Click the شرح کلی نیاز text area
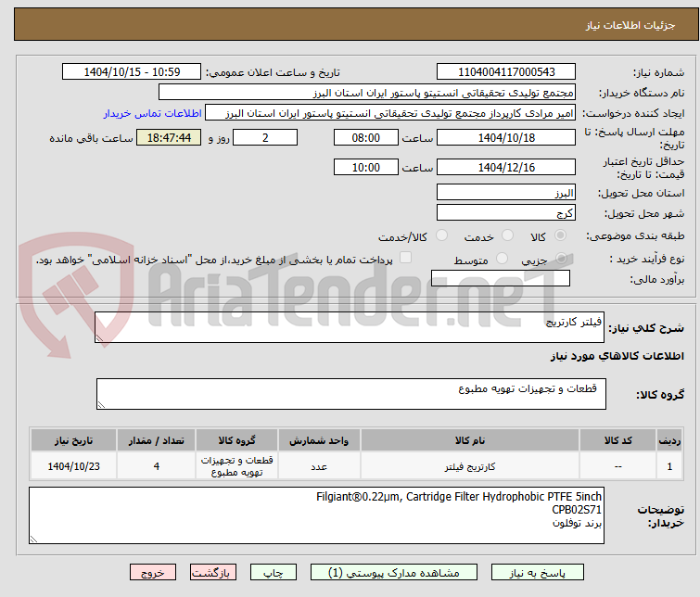700x597 pixels. pos(350,328)
